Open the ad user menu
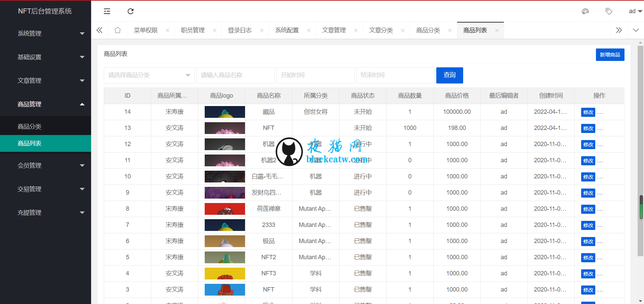This screenshot has width=644, height=304. (x=635, y=11)
